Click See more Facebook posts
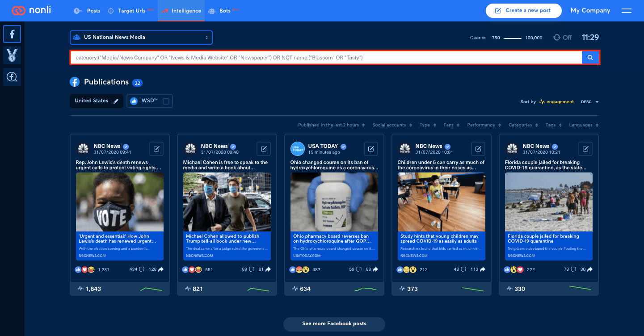 pyautogui.click(x=334, y=324)
